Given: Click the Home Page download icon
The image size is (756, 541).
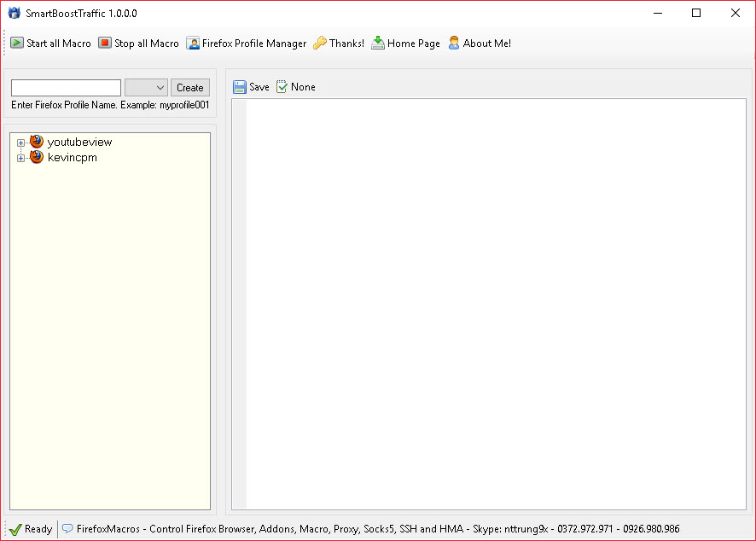Looking at the screenshot, I should pos(378,43).
